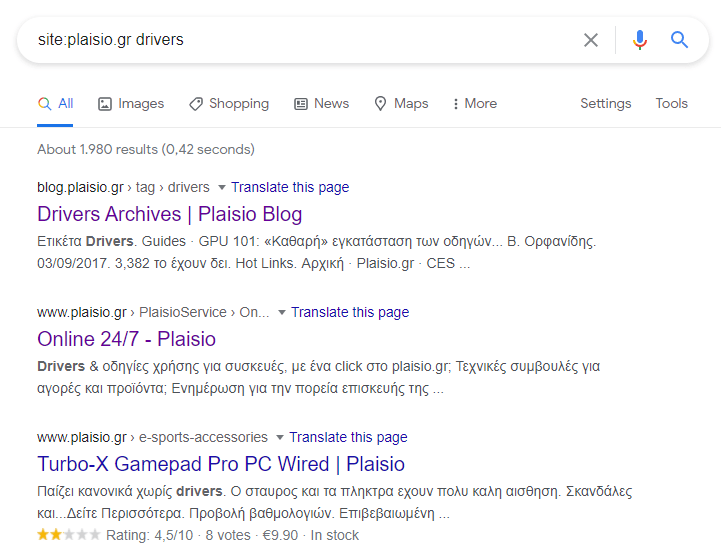Open the Turbo-X Gamepad Pro PC Wired result
This screenshot has width=721, height=558.
click(x=221, y=464)
